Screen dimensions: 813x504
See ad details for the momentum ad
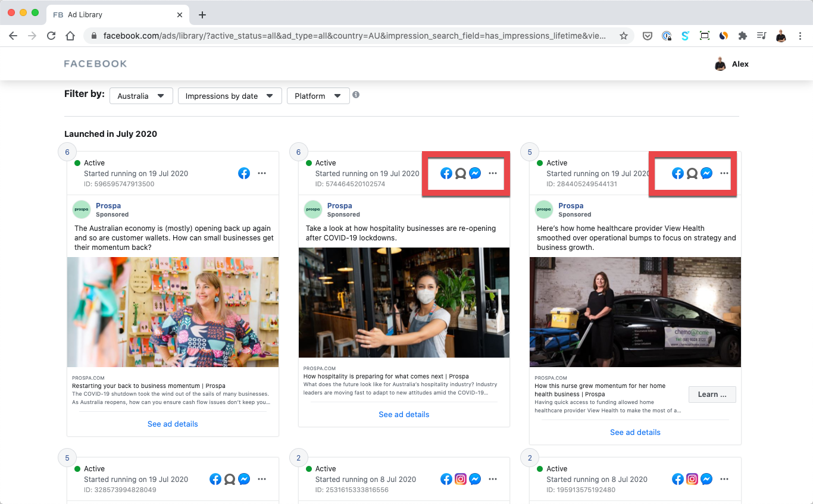click(x=173, y=424)
